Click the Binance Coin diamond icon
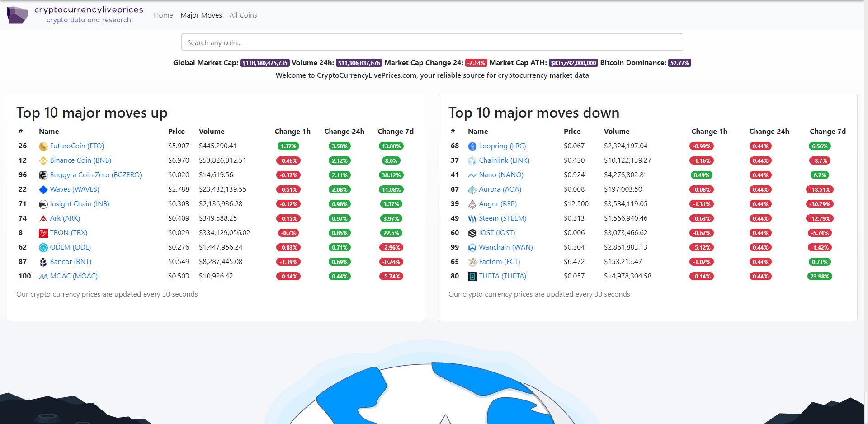The height and width of the screenshot is (424, 868). click(x=43, y=160)
